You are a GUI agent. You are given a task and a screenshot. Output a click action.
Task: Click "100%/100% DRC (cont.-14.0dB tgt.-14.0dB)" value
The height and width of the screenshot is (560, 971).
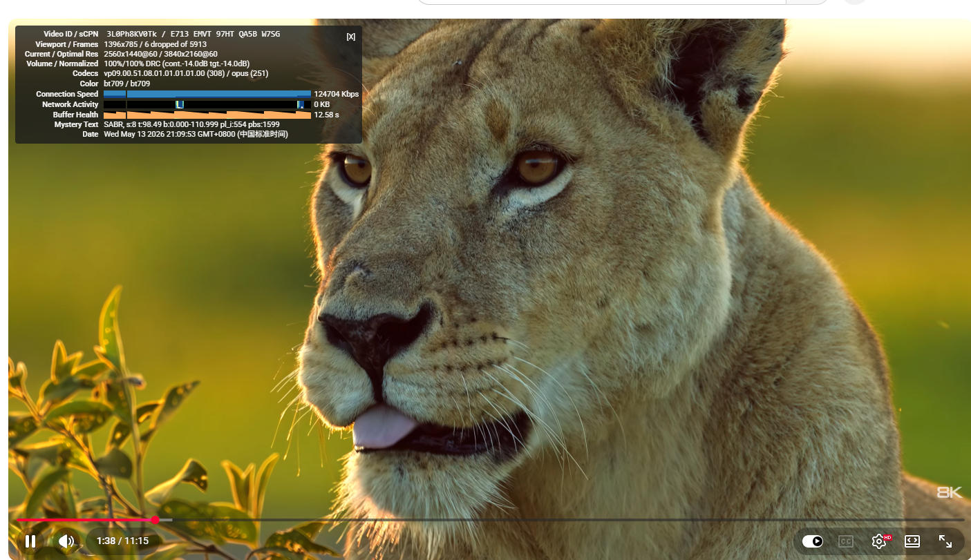pos(176,64)
